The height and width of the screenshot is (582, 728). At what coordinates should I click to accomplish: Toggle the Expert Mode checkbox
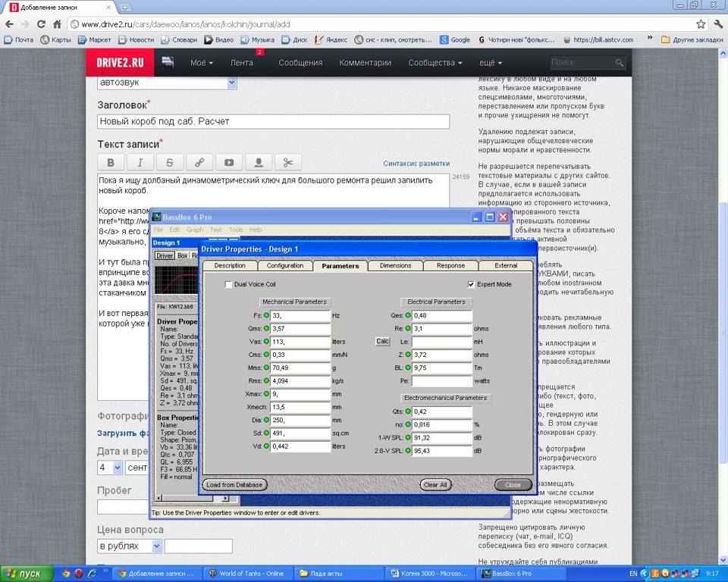(471, 284)
